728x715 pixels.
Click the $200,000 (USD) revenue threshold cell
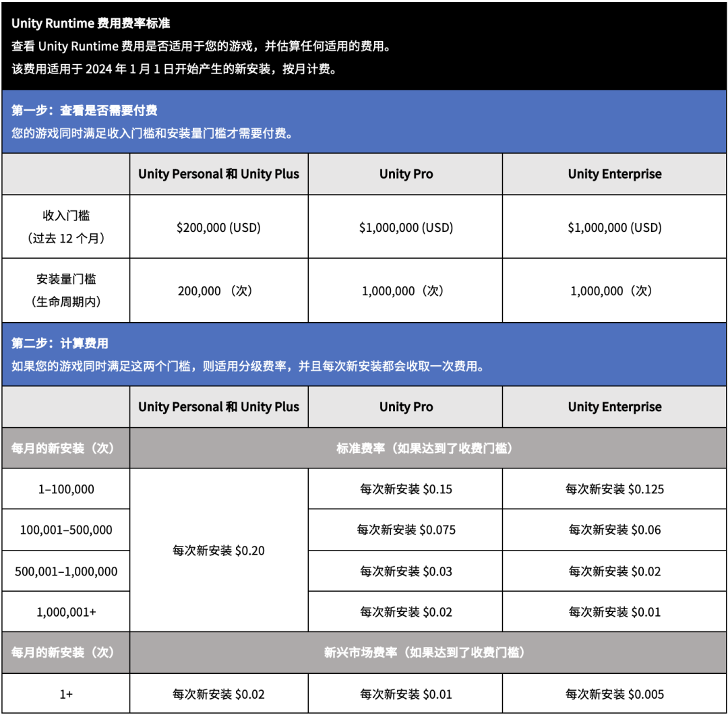point(218,226)
